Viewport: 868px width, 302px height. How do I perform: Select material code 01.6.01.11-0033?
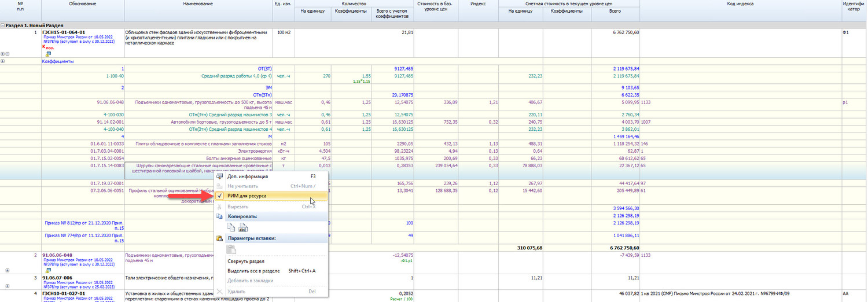click(107, 143)
